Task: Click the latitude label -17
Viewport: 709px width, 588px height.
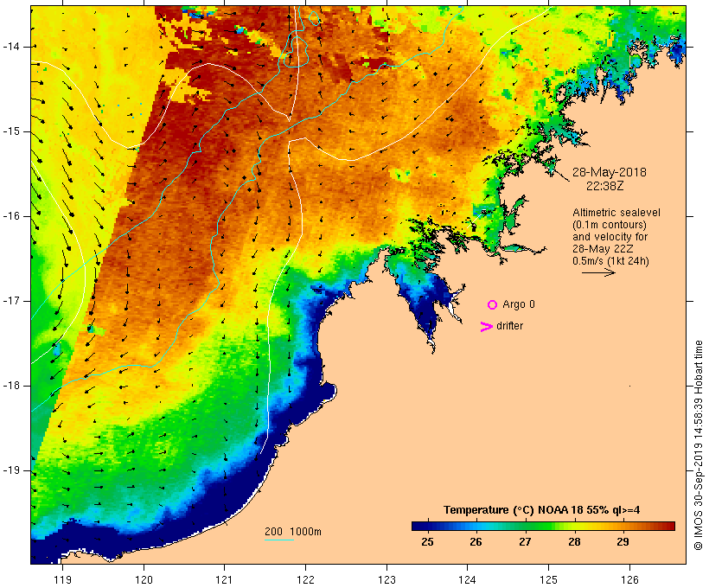Action: (11, 301)
